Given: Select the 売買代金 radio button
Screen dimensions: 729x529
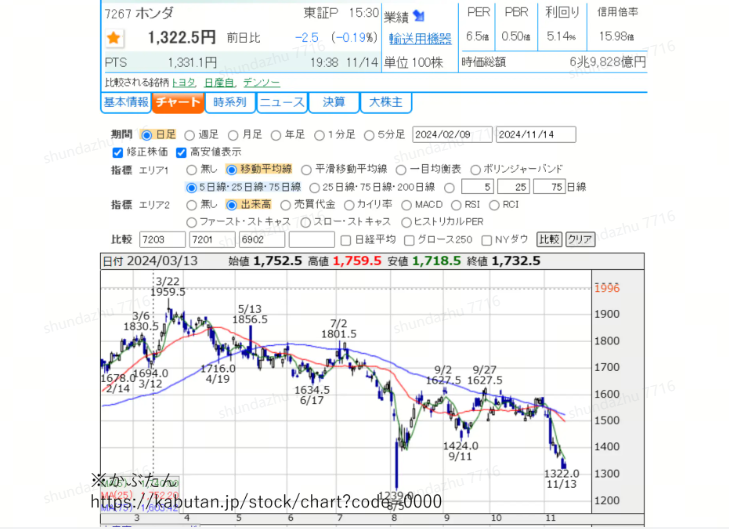Looking at the screenshot, I should click(x=285, y=205).
